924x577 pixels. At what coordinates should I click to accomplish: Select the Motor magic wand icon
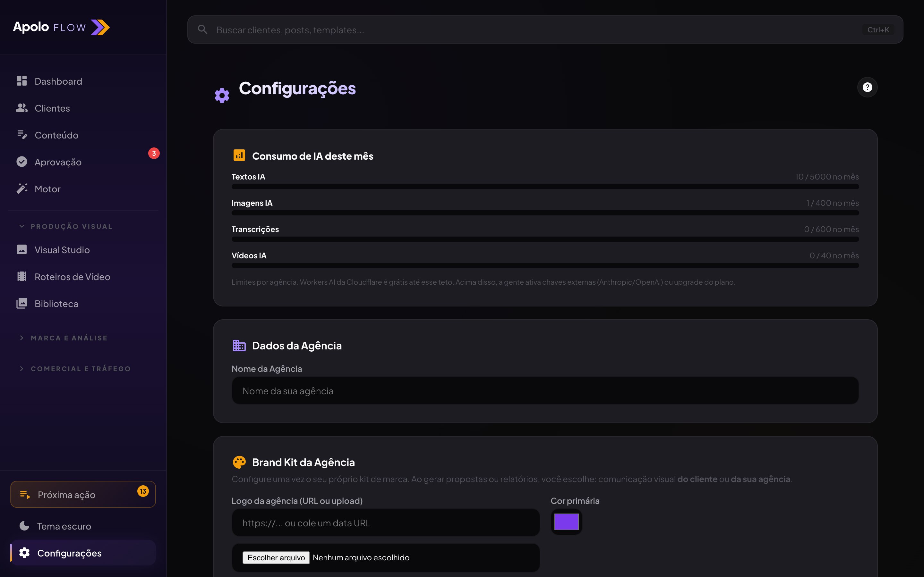pos(22,188)
